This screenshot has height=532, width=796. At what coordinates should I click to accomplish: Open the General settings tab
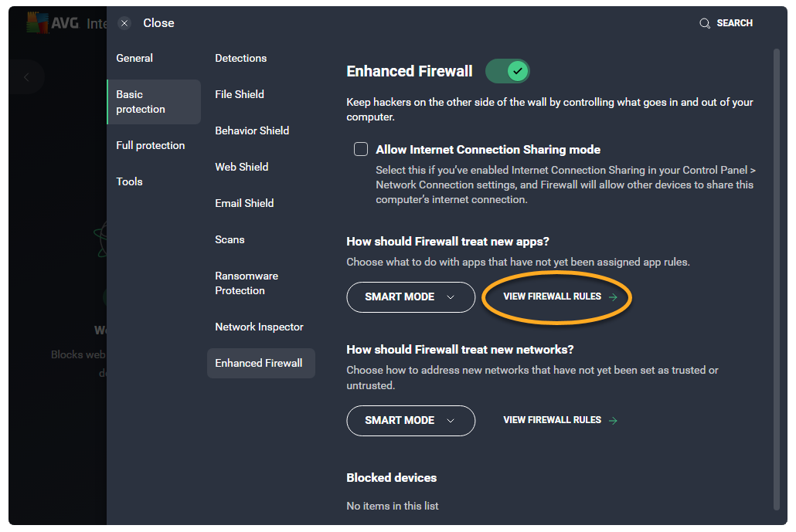click(x=134, y=58)
